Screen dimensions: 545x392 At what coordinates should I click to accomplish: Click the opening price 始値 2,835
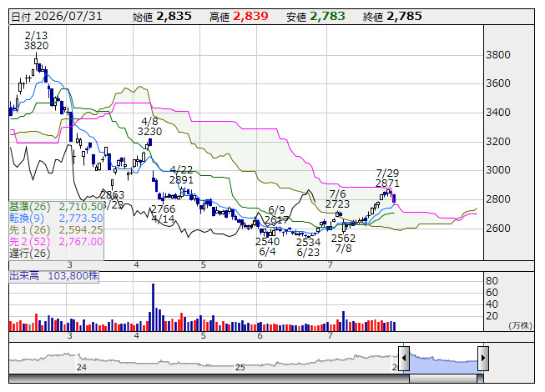click(162, 17)
